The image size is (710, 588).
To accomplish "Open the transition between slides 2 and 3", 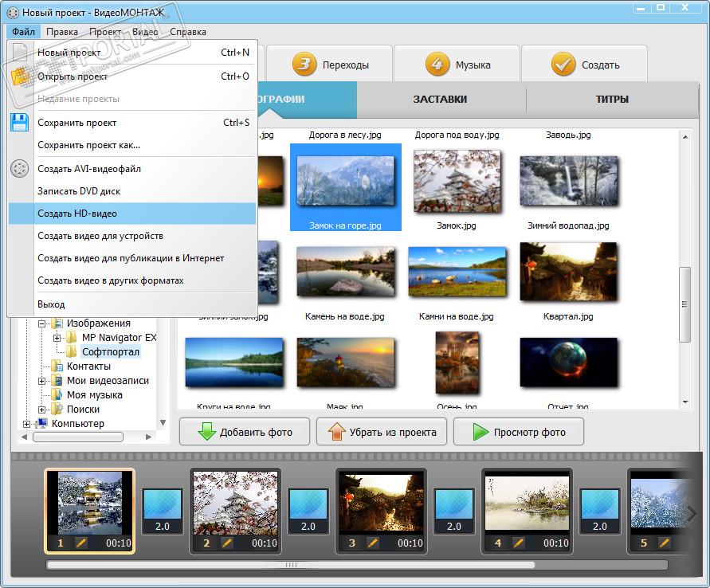I will click(x=308, y=511).
